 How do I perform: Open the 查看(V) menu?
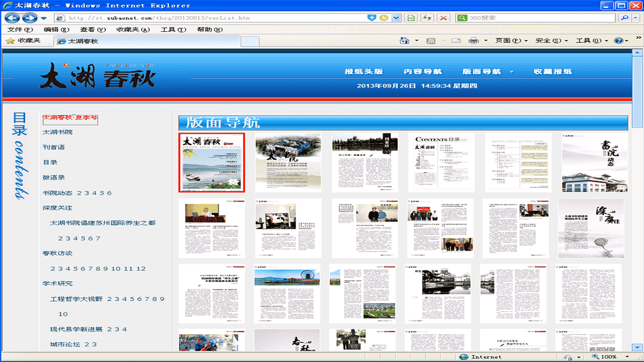point(93,30)
